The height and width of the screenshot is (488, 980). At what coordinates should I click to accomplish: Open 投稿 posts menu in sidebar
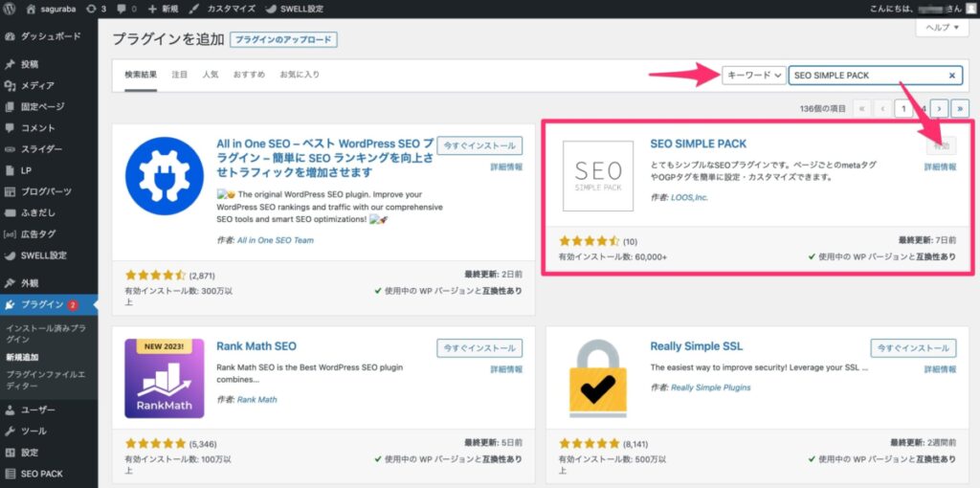pyautogui.click(x=49, y=64)
